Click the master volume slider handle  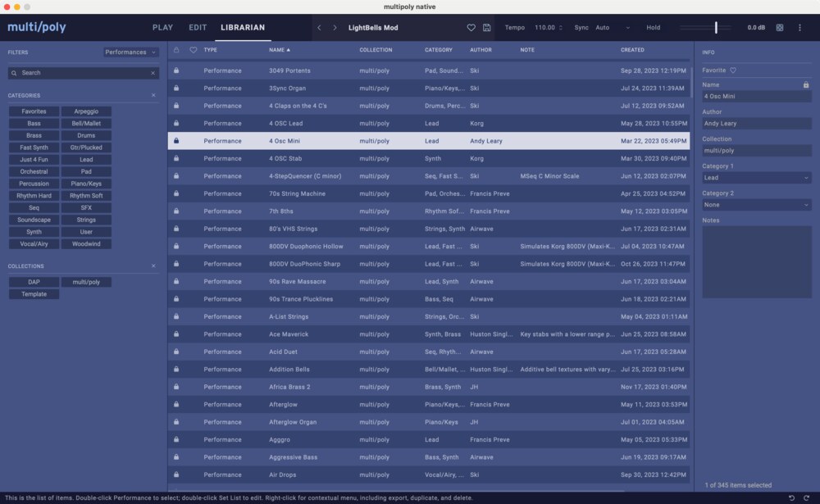click(x=716, y=28)
